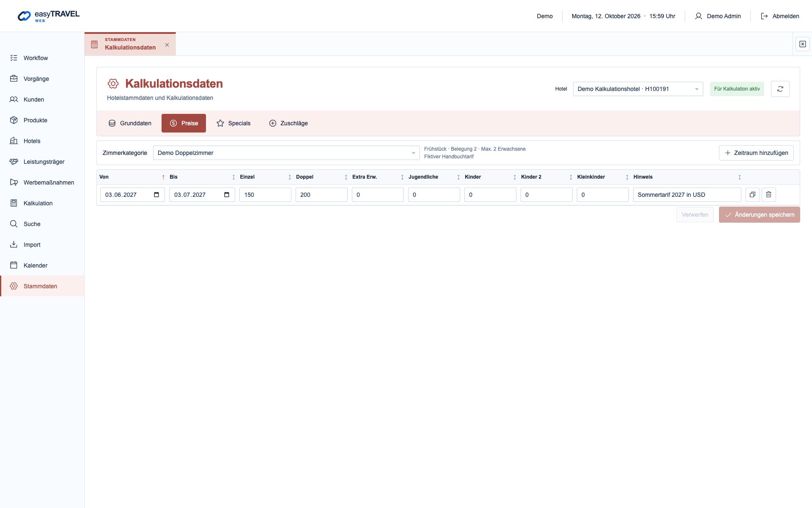
Task: Open the Zimmerkategorie dropdown
Action: coord(286,153)
